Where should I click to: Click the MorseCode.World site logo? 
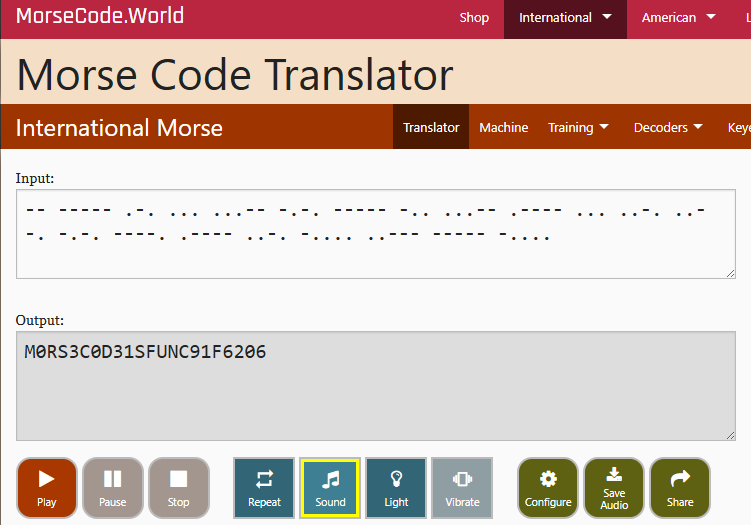click(100, 17)
